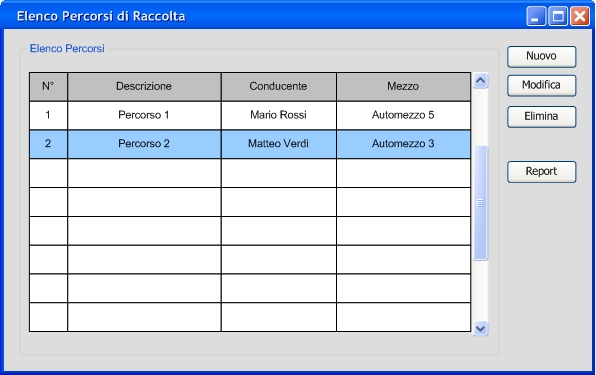Delete the selected route with Elimina

point(541,117)
